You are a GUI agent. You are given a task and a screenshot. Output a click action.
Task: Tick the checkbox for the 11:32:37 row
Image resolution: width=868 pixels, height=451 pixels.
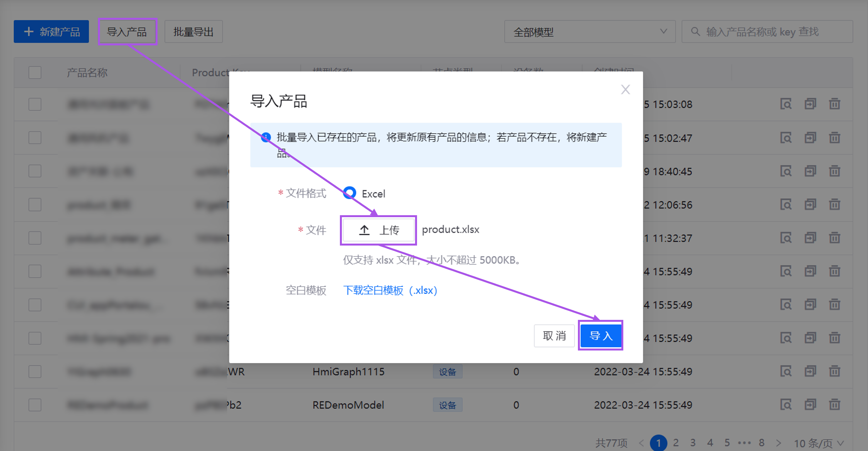pos(35,238)
